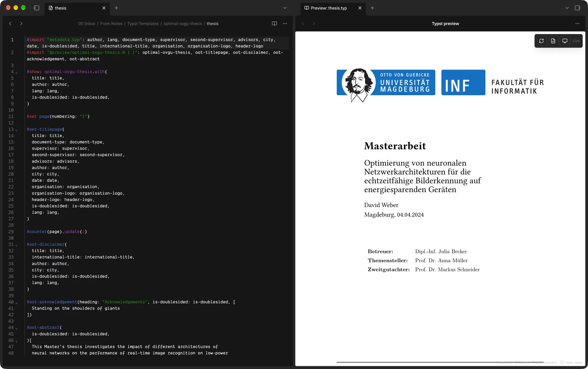Click the refresh preview icon
This screenshot has width=588, height=369.
coord(541,41)
